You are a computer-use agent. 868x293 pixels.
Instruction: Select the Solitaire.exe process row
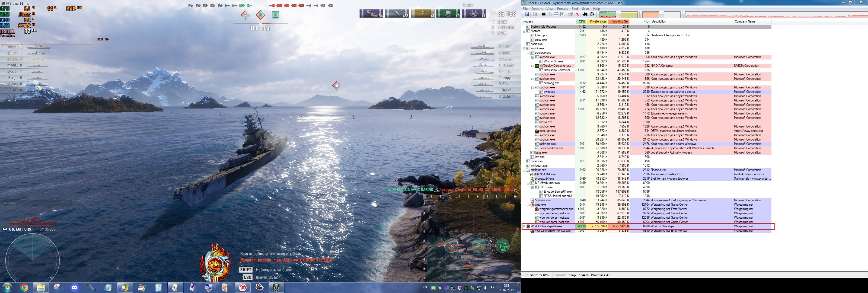pos(646,200)
